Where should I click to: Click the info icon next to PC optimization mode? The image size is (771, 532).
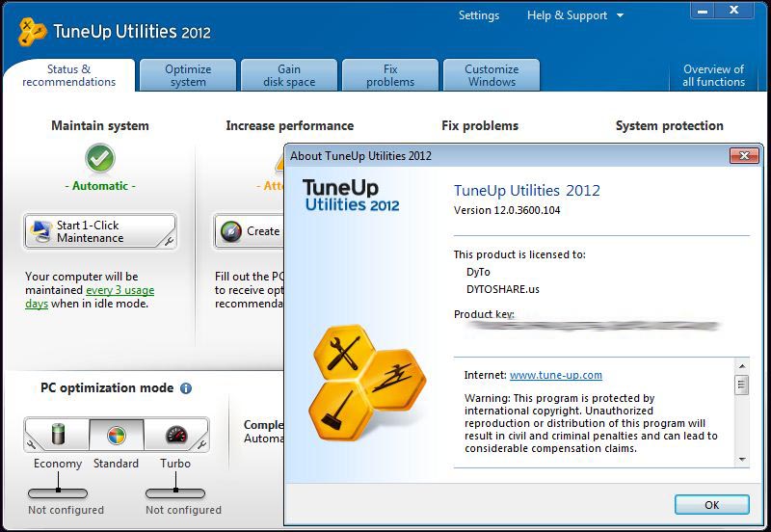point(186,388)
